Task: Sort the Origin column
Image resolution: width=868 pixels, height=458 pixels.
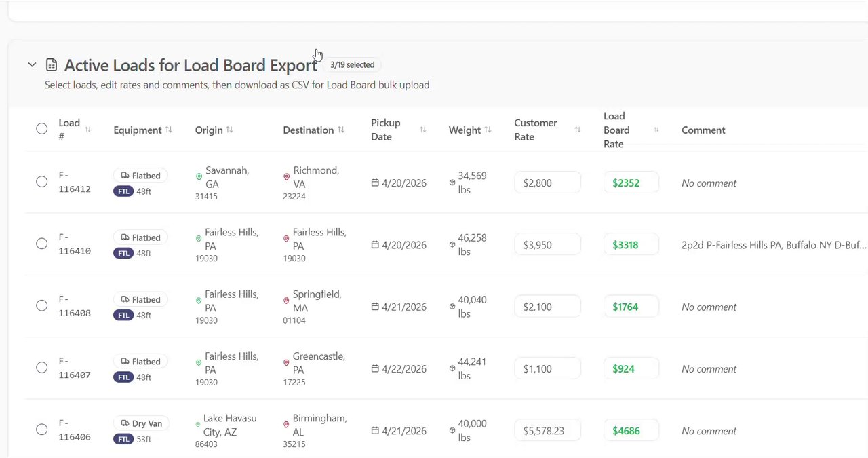Action: tap(229, 130)
